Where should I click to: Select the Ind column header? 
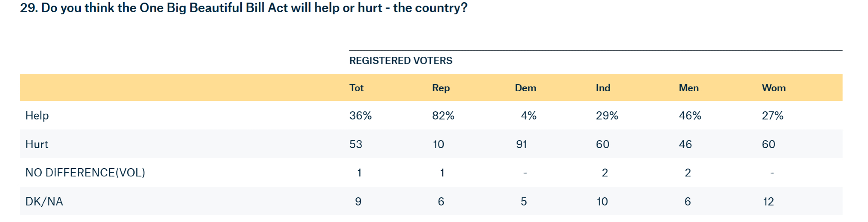603,88
